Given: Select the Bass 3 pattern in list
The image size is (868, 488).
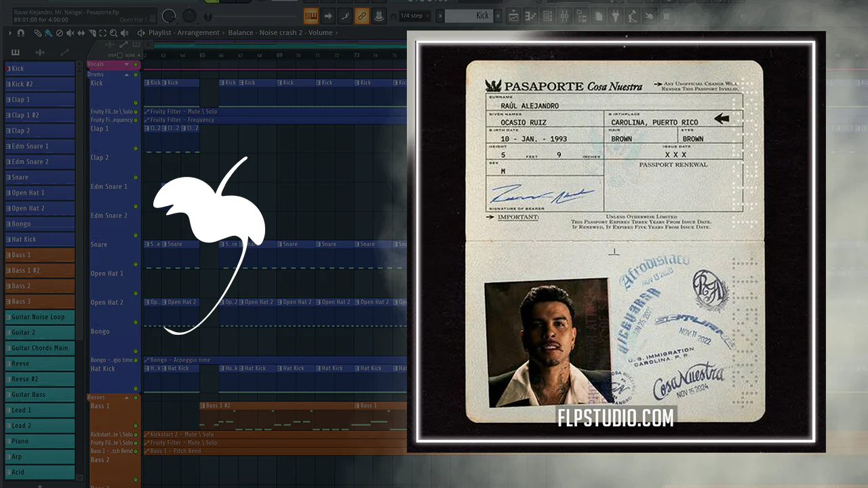Looking at the screenshot, I should point(40,301).
